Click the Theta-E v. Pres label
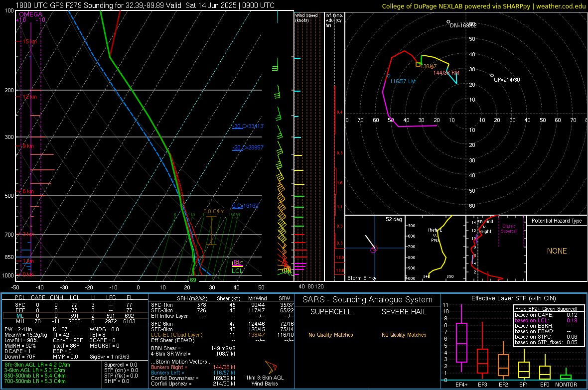Screen dimensions: 588x390 tap(435, 235)
